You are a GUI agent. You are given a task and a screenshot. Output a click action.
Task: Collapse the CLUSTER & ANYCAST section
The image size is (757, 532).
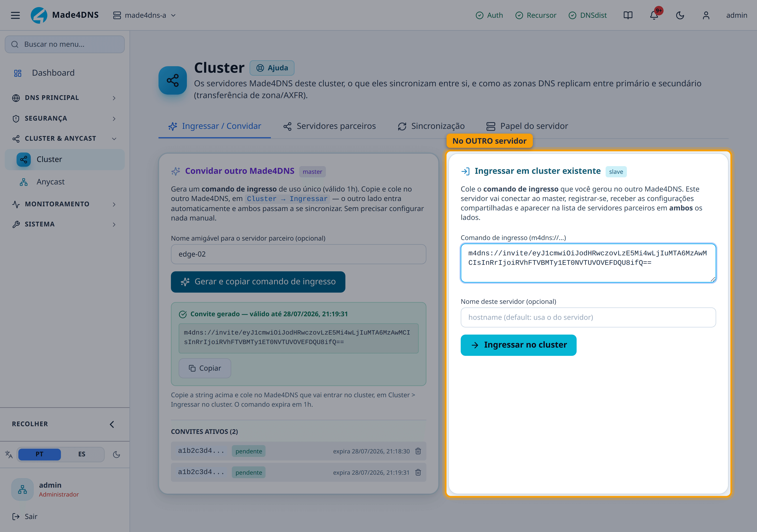65,139
